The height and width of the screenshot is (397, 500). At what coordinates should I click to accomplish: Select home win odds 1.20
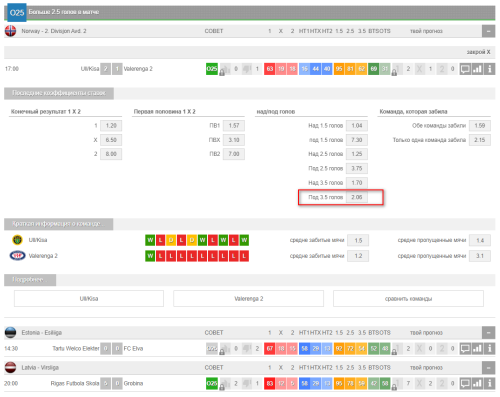click(x=111, y=126)
